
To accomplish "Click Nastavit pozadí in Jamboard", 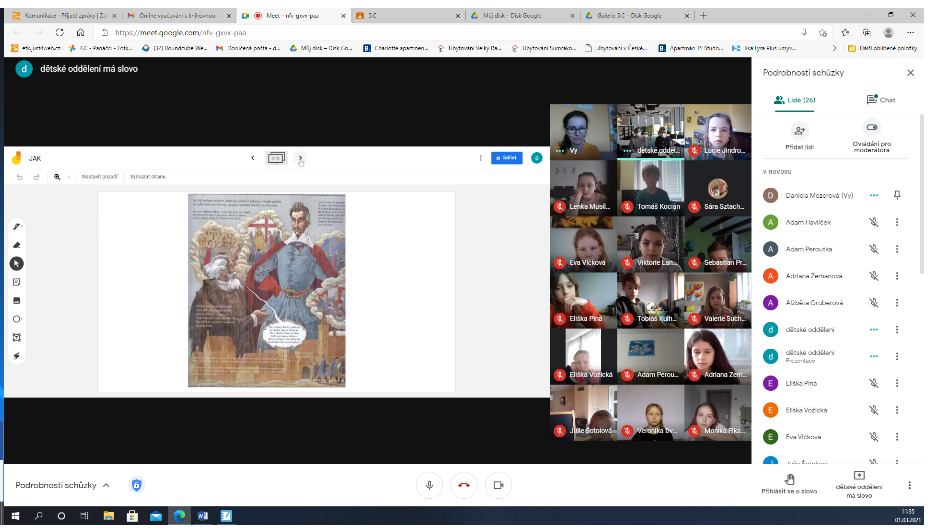I will tap(100, 177).
